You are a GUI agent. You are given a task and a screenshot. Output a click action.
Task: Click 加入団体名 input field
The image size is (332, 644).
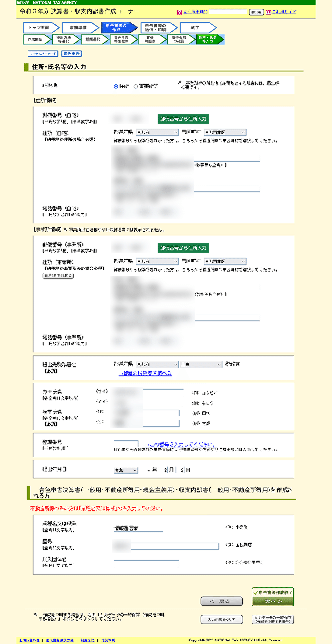point(146,564)
